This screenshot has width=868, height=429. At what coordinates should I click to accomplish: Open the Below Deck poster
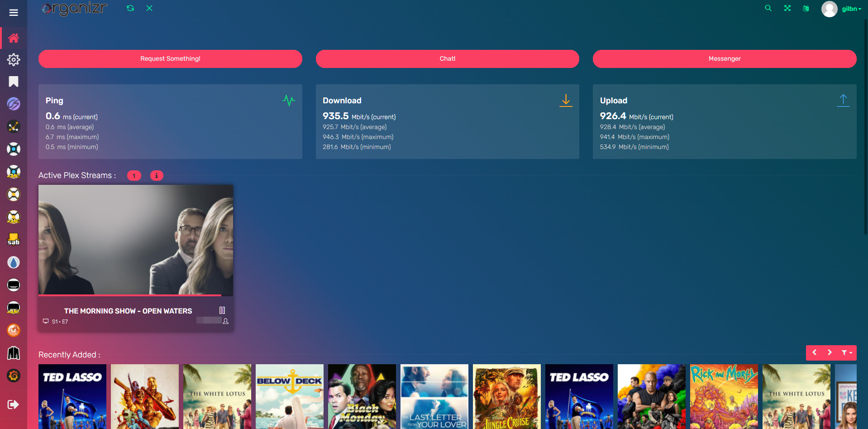coord(290,396)
